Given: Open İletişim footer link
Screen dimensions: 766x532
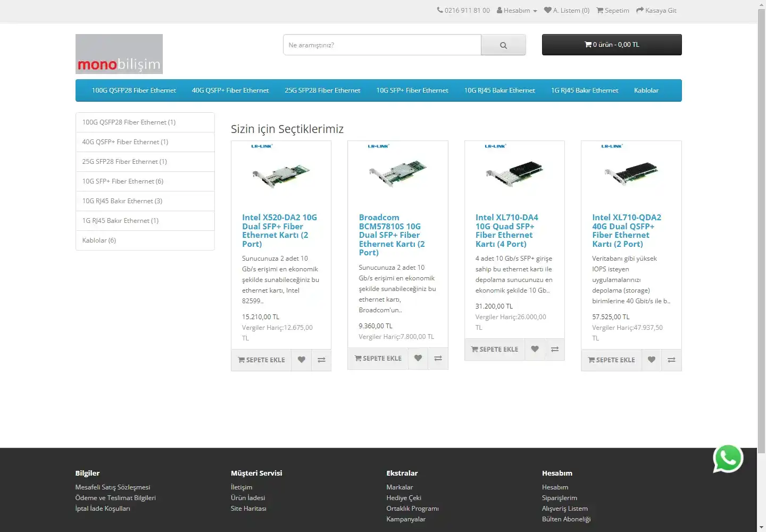Looking at the screenshot, I should point(242,487).
